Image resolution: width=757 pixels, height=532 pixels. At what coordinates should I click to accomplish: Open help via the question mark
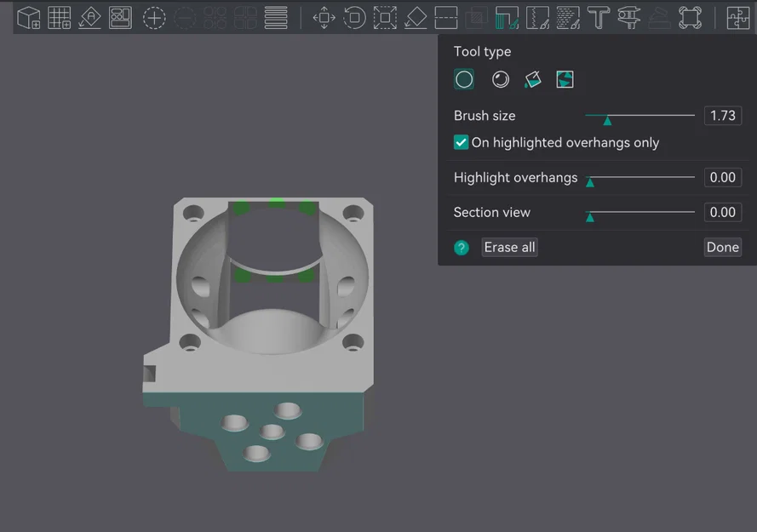coord(461,248)
